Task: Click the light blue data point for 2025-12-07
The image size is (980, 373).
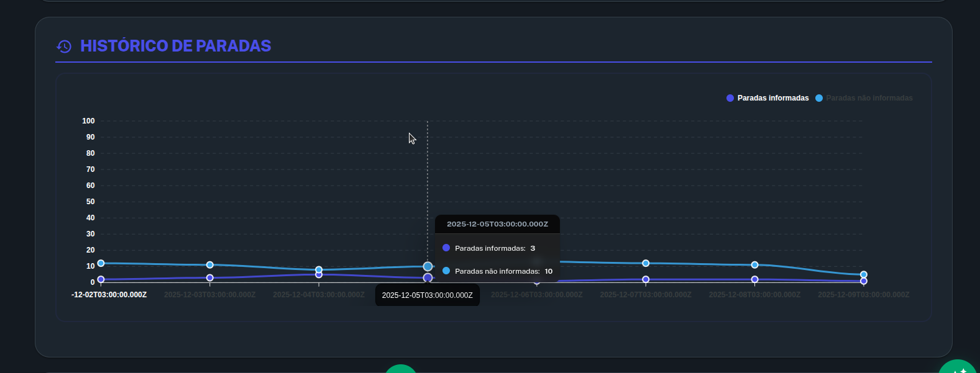Action: [646, 263]
